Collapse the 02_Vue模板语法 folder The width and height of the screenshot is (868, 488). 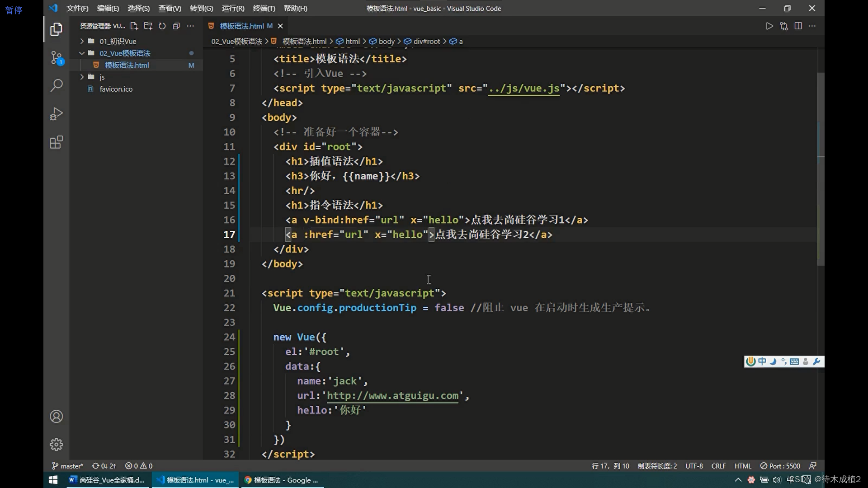[x=136, y=53]
